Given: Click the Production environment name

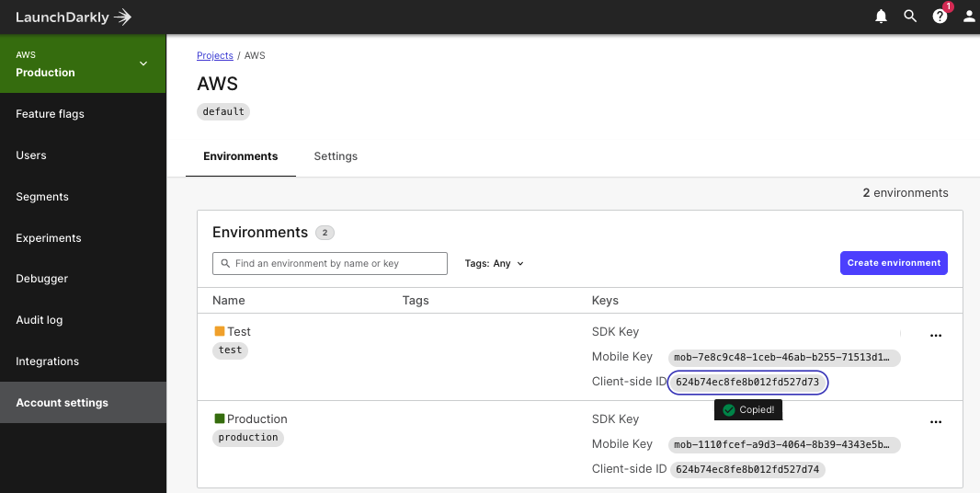Looking at the screenshot, I should (256, 418).
